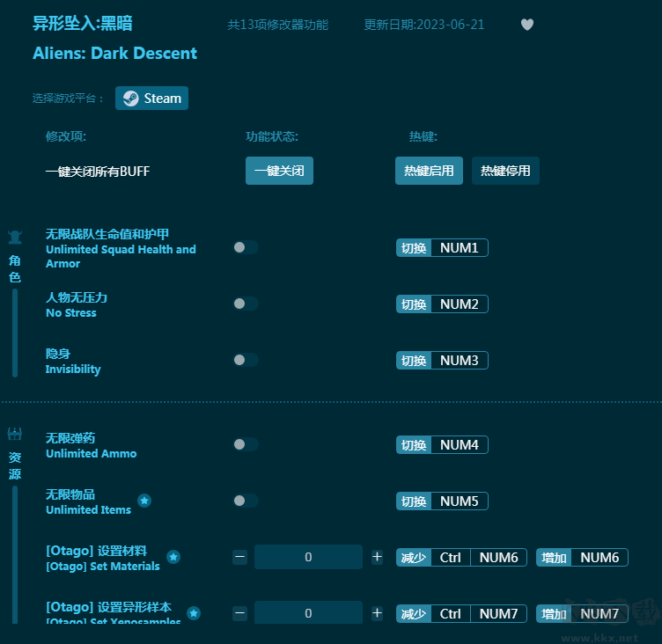This screenshot has height=644, width=662.
Task: Click the 切换 NUM5 hotkey button
Action: 442,501
